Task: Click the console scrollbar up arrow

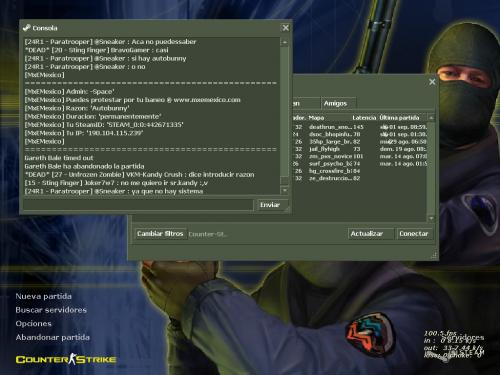Action: point(285,42)
